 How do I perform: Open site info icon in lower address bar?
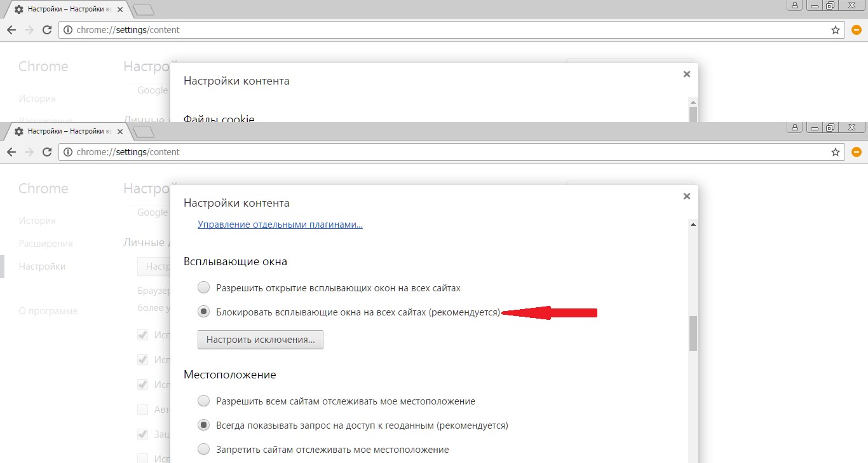pyautogui.click(x=68, y=152)
